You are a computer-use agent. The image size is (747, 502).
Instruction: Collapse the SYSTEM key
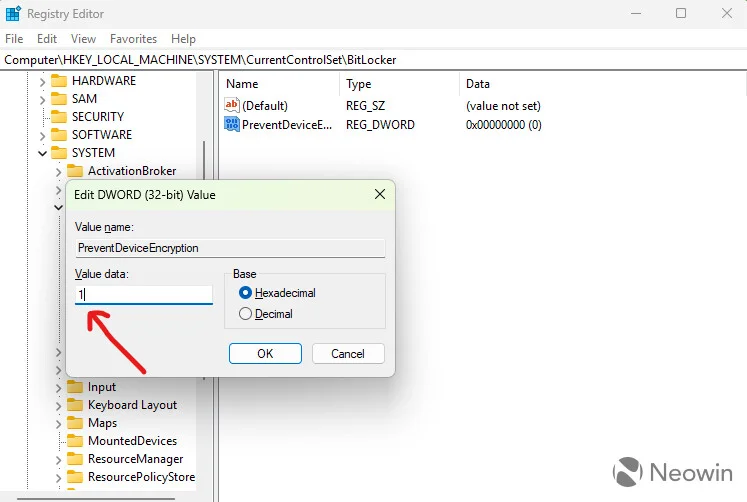click(x=42, y=153)
